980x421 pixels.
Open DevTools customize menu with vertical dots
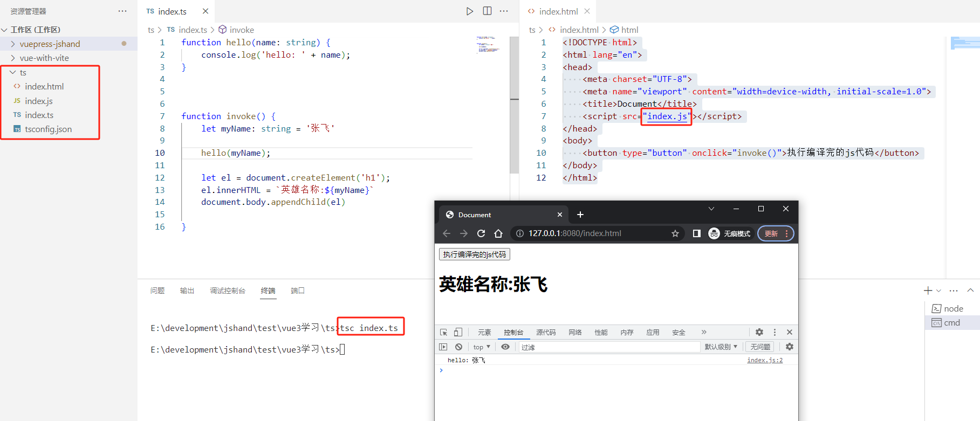[775, 332]
